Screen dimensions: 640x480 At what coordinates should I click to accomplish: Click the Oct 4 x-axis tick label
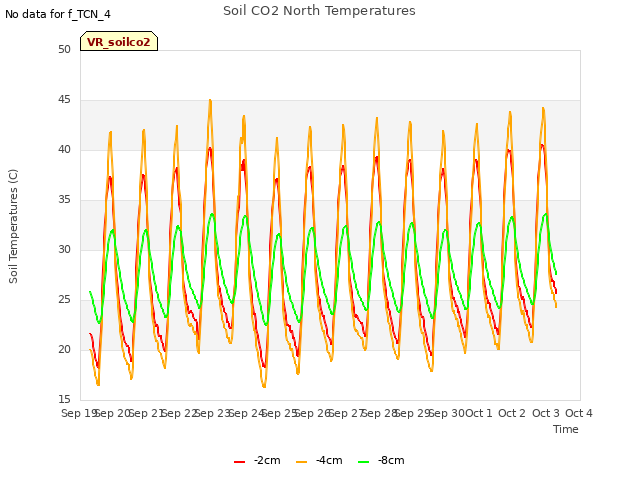coord(579,413)
